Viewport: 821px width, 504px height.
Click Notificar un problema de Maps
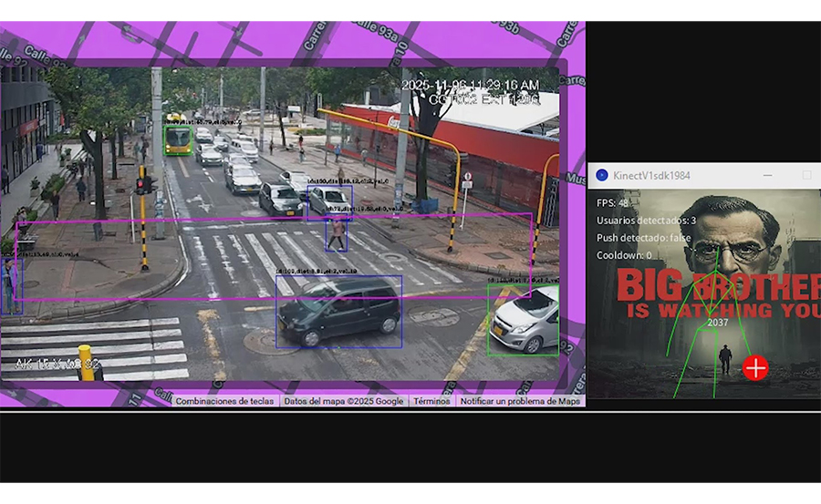point(520,401)
